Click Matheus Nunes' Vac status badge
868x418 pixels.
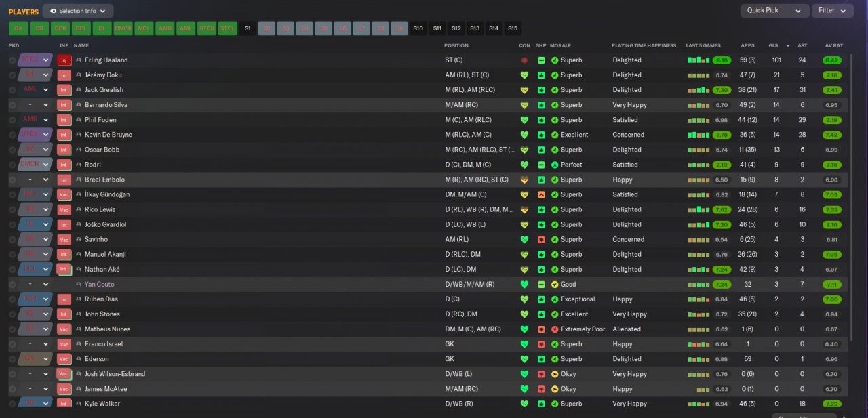point(64,329)
